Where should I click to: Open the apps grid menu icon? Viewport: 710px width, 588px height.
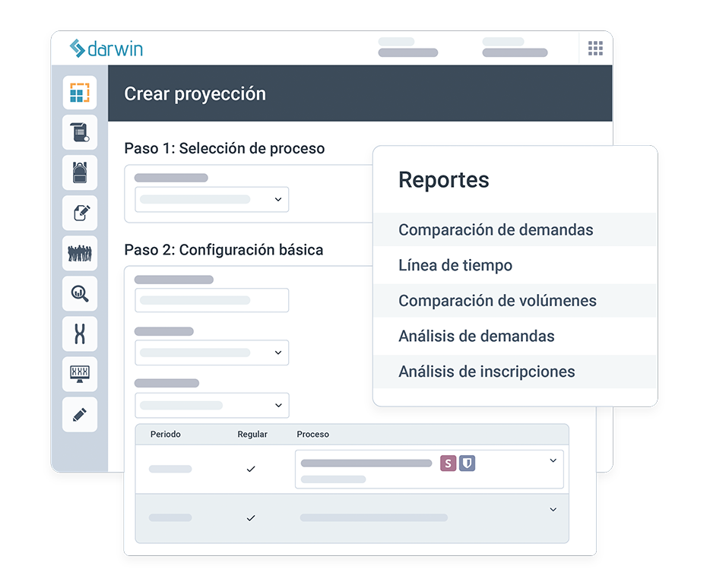click(595, 48)
